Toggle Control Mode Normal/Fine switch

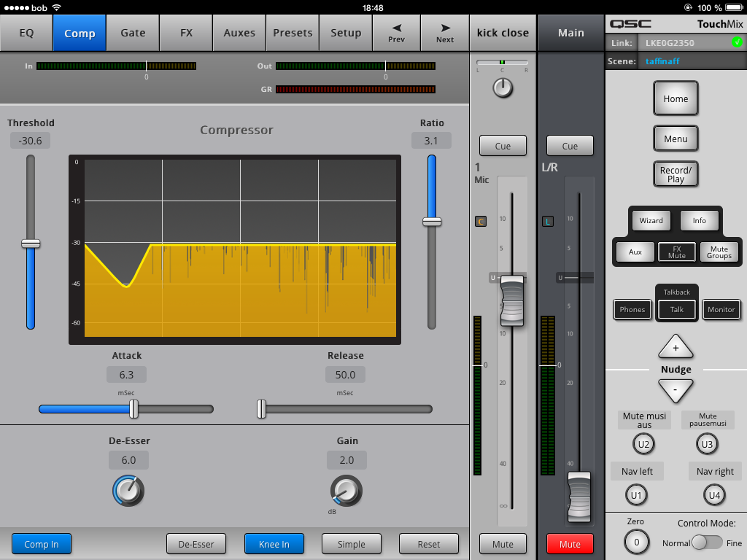pos(707,542)
